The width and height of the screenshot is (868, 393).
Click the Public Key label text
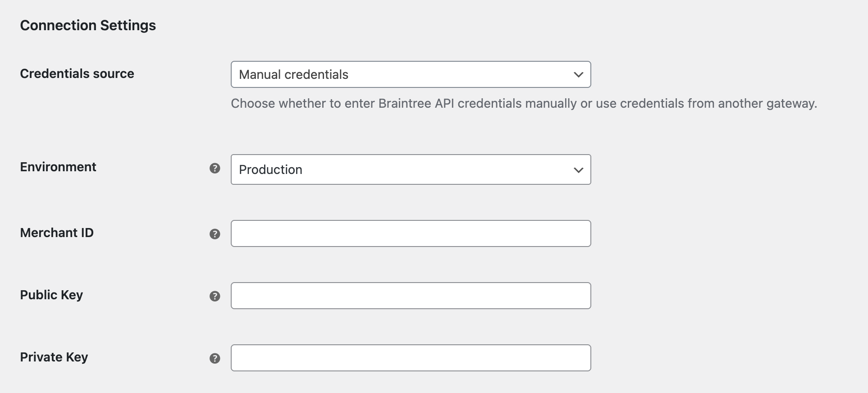[x=51, y=295]
